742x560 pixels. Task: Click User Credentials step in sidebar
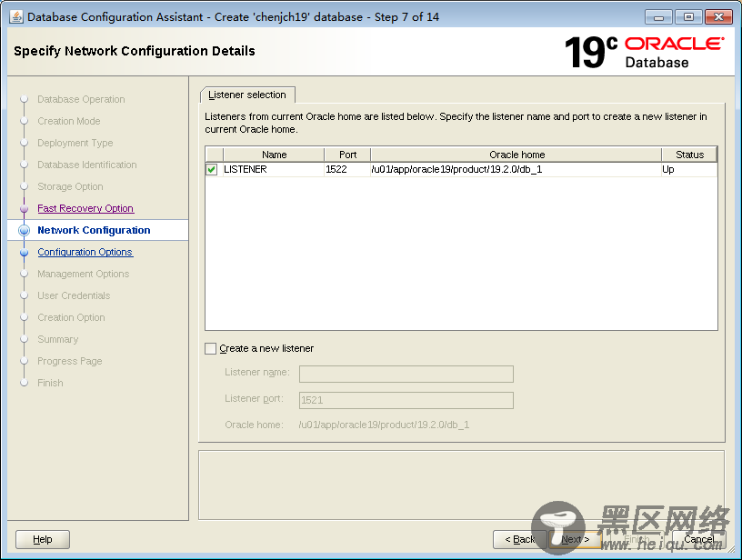click(x=74, y=295)
